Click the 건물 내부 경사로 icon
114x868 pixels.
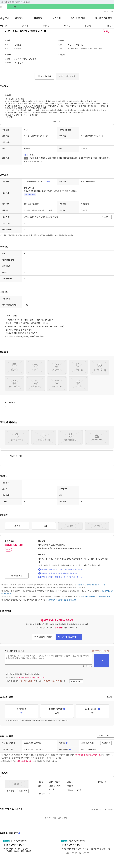(97, 437)
